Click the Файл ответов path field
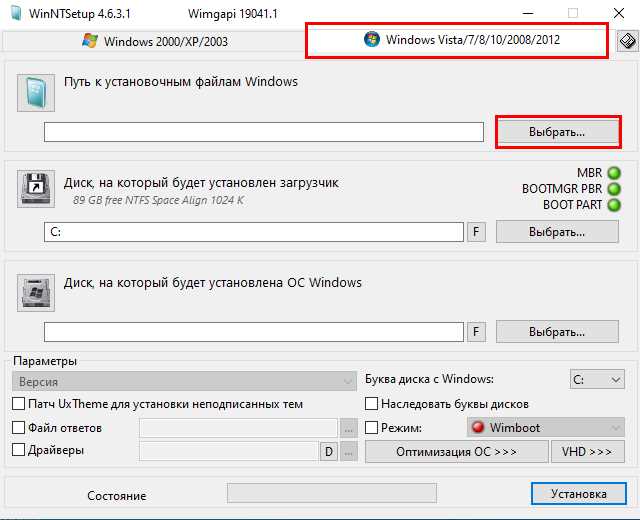 tap(238, 429)
